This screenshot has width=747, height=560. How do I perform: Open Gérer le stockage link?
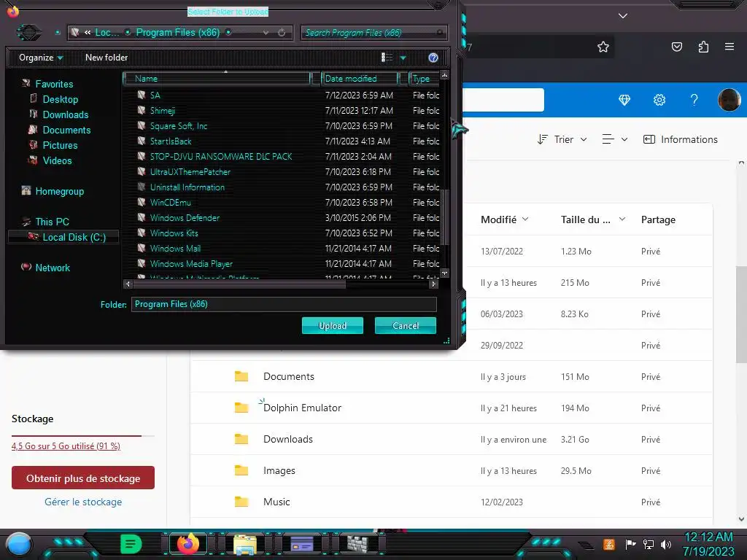point(83,502)
